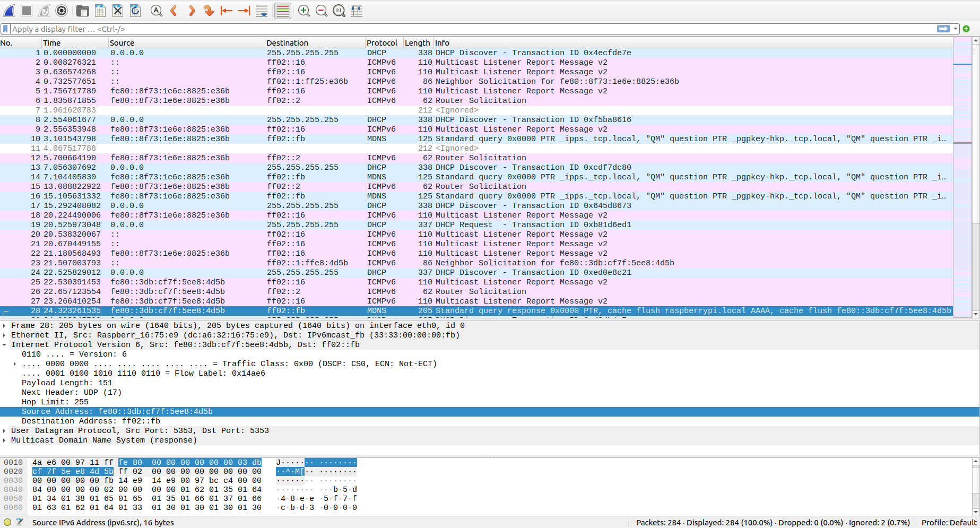Jump to the last packet
Image resolution: width=980 pixels, height=528 pixels.
244,11
